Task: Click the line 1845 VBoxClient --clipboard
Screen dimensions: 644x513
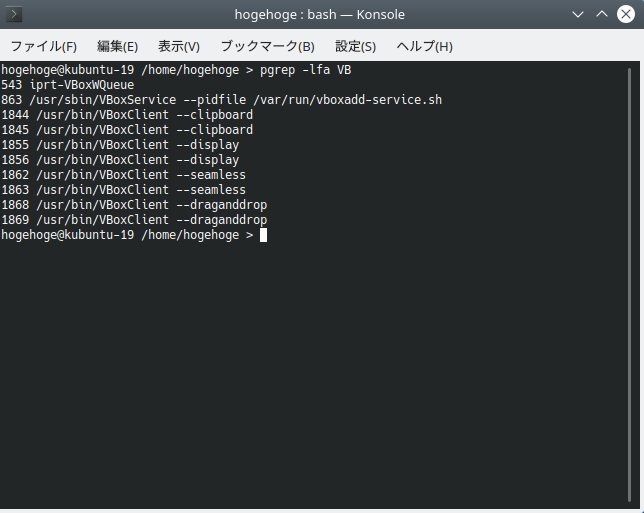Action: click(x=127, y=130)
